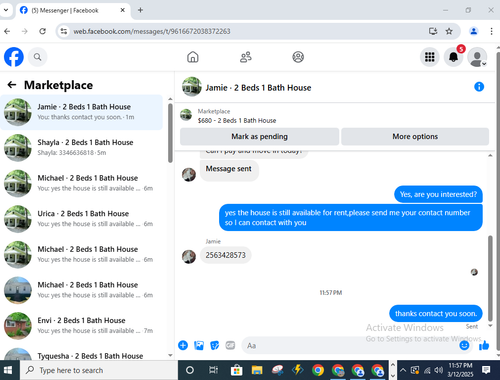The width and height of the screenshot is (500, 380).
Task: Open the emoji picker
Action: [x=464, y=345]
